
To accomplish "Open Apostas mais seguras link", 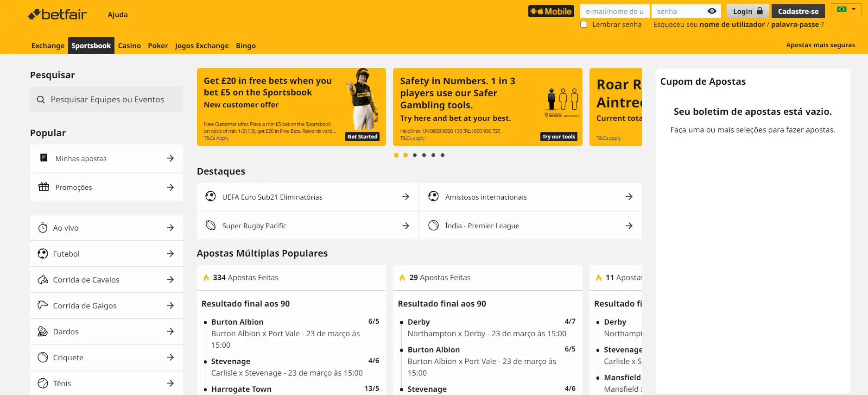I will click(x=820, y=45).
